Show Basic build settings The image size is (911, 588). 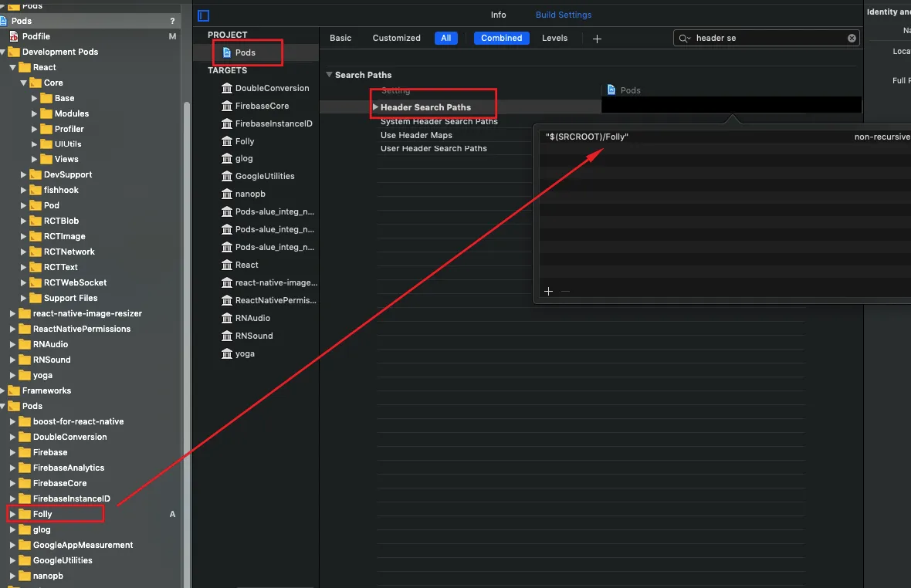click(x=340, y=39)
